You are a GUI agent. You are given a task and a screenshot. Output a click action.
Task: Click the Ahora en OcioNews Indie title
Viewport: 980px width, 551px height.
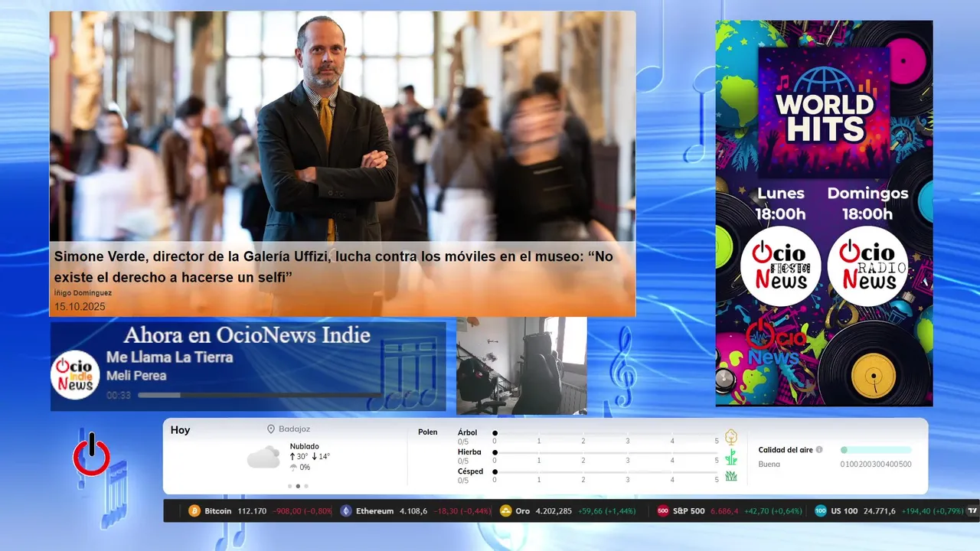tap(247, 335)
